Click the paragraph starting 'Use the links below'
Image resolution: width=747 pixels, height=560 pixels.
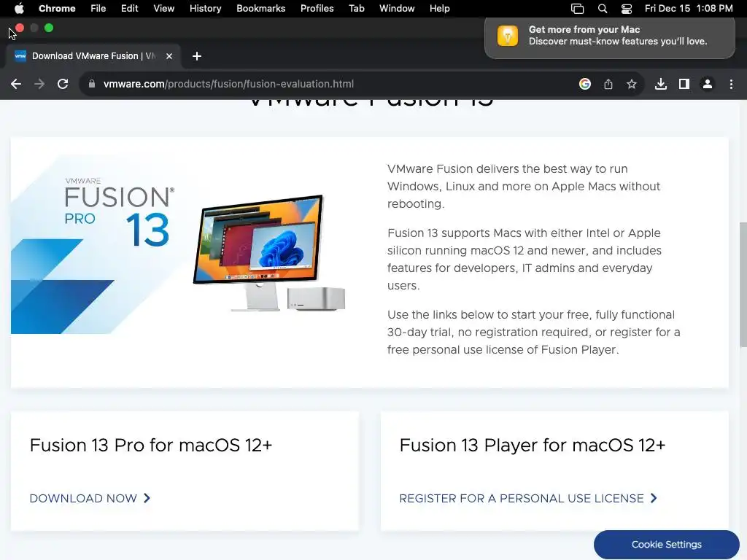pyautogui.click(x=533, y=332)
